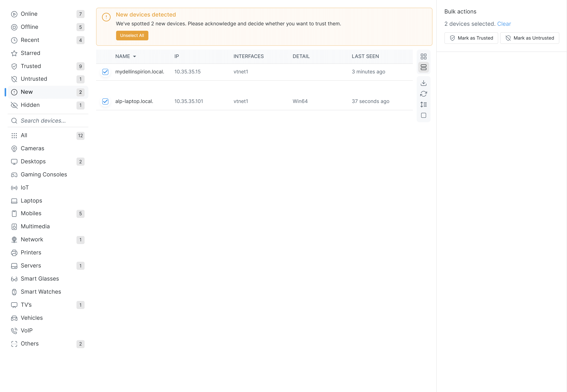Toggle row spacing density icon
This screenshot has width=567, height=392.
[x=424, y=105]
